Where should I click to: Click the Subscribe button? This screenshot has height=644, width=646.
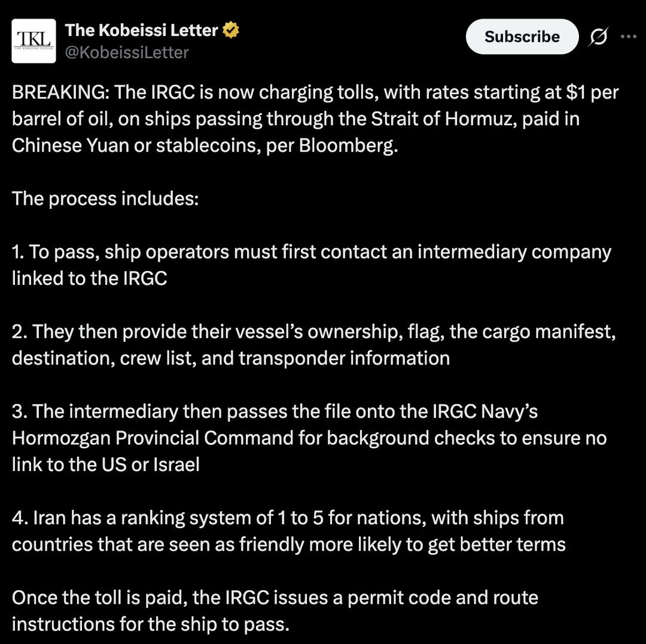[x=522, y=37]
